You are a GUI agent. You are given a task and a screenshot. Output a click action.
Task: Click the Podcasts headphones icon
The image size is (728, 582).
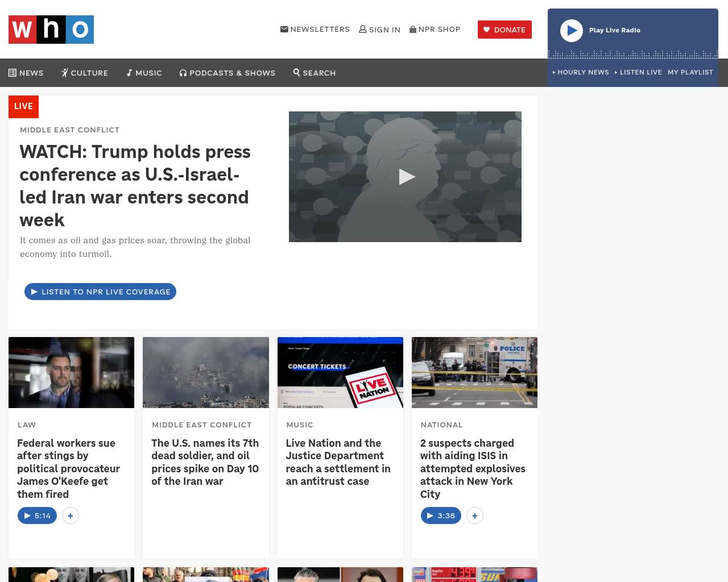183,73
